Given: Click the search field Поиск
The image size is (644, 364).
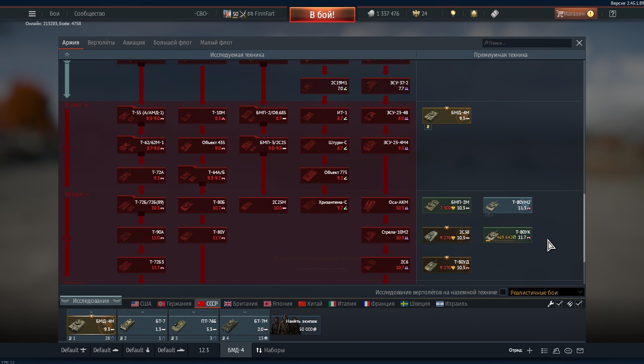Looking at the screenshot, I should (x=527, y=43).
